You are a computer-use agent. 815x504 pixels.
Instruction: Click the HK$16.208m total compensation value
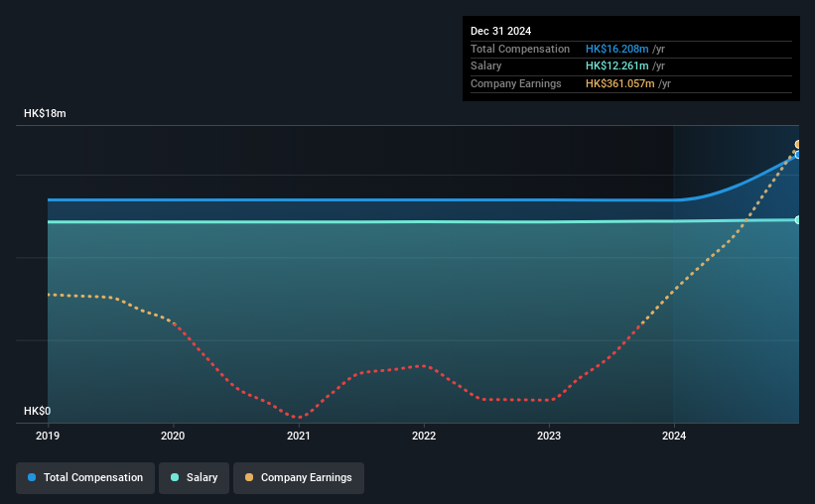pos(617,49)
